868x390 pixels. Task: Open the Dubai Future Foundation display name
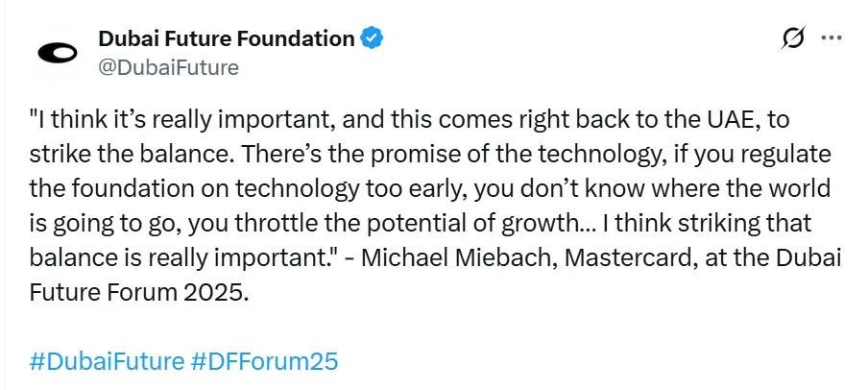227,39
